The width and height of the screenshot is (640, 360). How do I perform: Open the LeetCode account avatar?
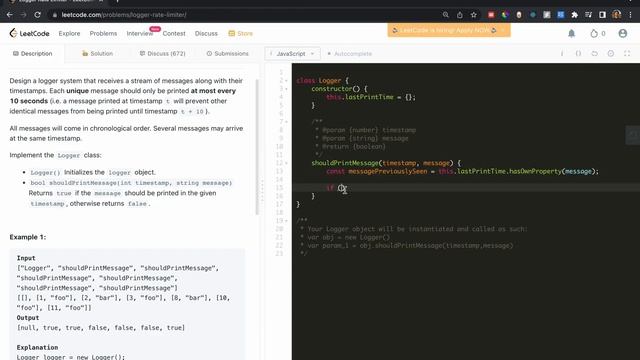[x=622, y=33]
